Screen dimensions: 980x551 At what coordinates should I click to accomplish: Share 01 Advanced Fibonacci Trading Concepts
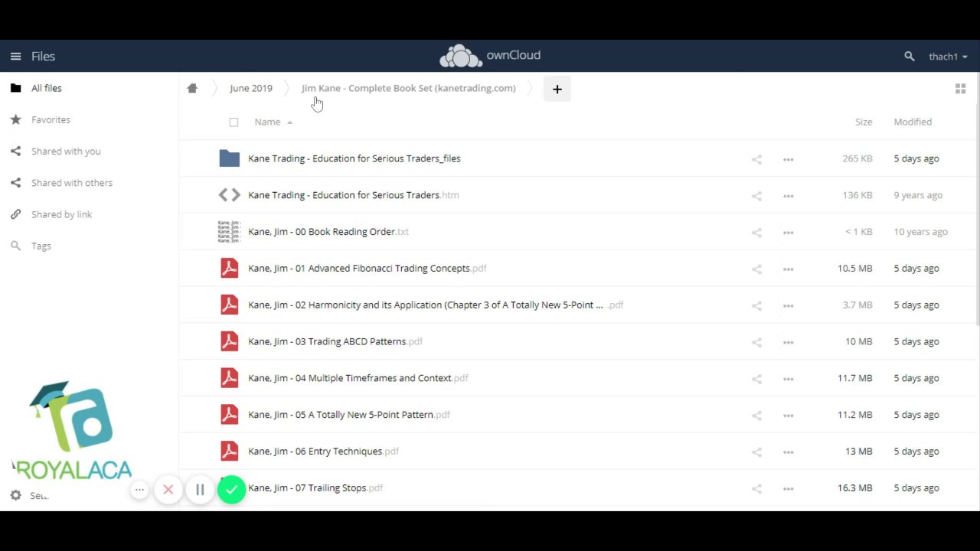tap(756, 269)
